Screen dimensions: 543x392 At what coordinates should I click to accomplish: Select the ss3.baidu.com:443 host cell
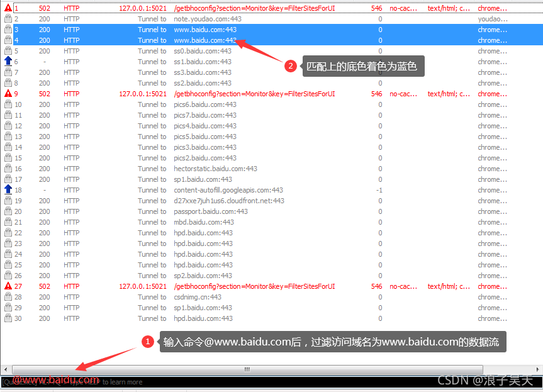(203, 72)
